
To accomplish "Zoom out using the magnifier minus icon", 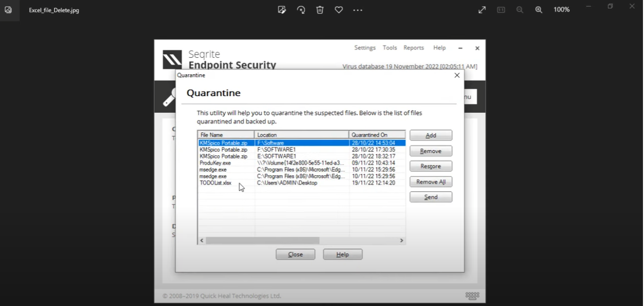I will point(519,10).
